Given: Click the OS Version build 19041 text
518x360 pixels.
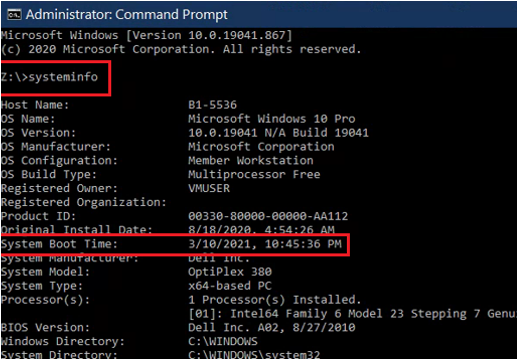Looking at the screenshot, I should tap(278, 133).
